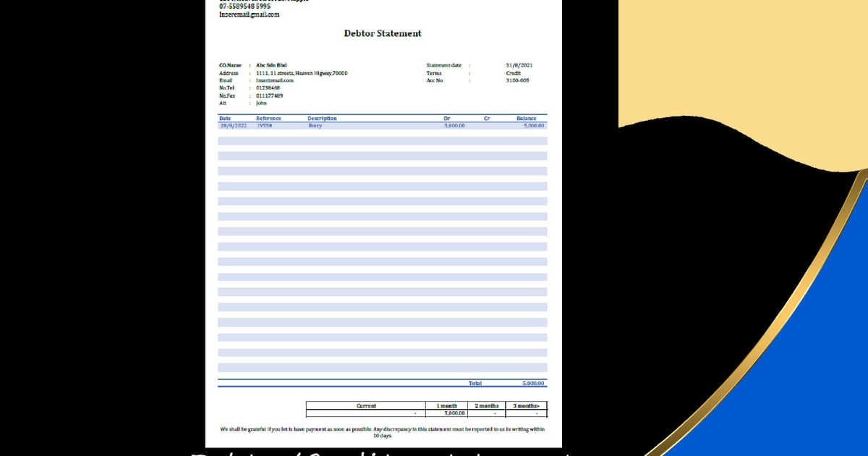Viewport: 868px width, 456px height.
Task: Select the Inseremail.gmail.com address in the header
Action: pos(249,14)
